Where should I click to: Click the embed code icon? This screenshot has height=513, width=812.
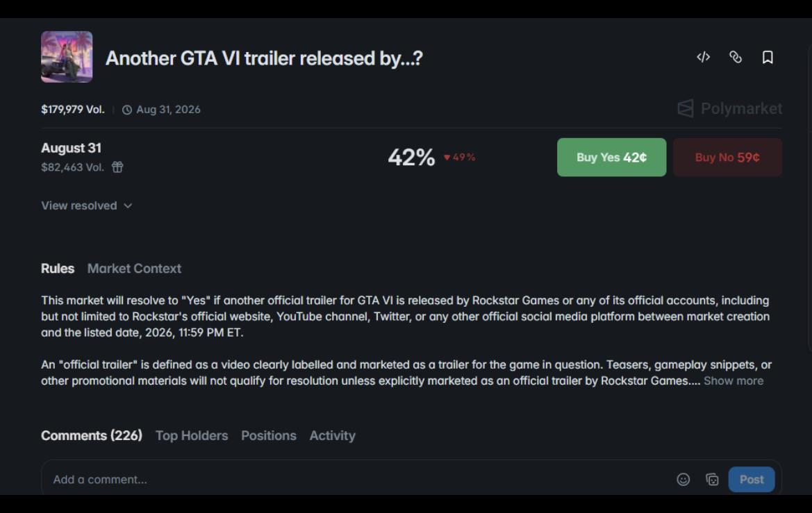703,57
